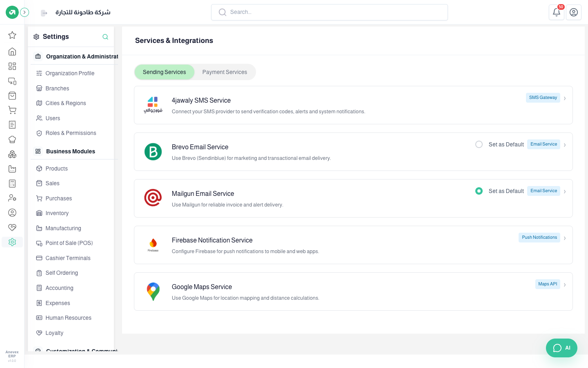Open user settings icon in left rail
588x368 pixels.
12,198
